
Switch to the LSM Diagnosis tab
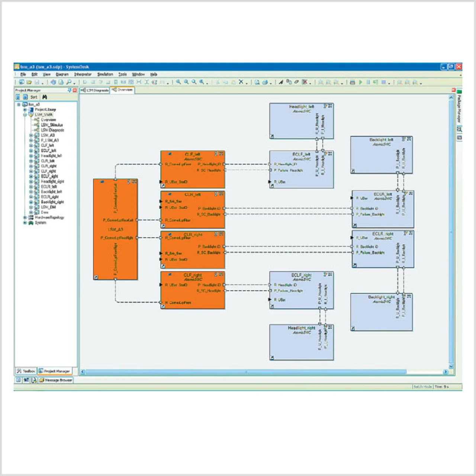95,90
